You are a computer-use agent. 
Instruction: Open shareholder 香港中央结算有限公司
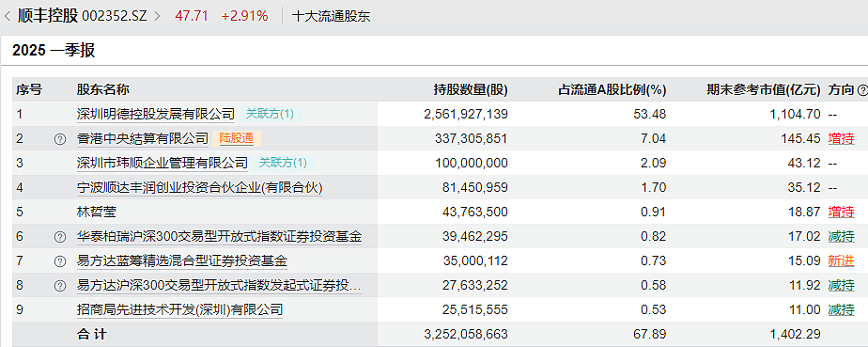pyautogui.click(x=142, y=138)
